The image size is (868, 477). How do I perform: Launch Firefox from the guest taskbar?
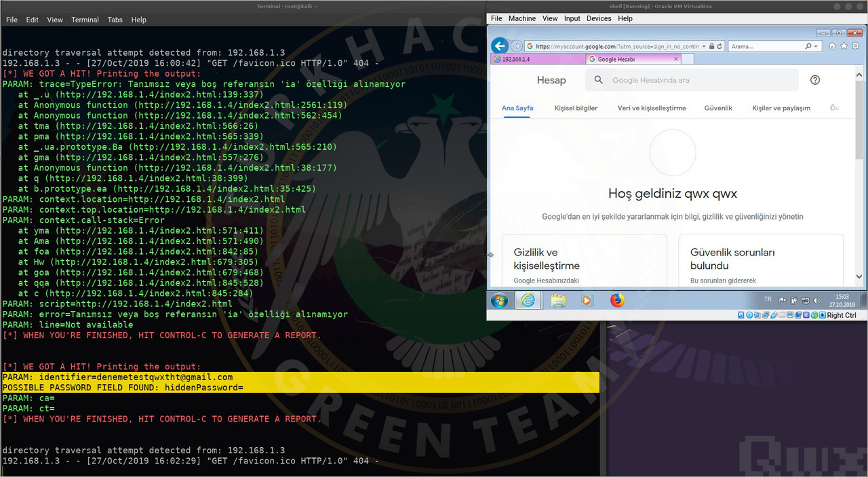click(x=617, y=300)
